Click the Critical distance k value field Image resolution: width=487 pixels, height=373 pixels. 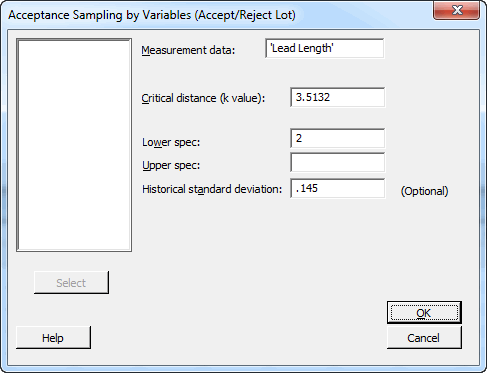[x=337, y=97]
